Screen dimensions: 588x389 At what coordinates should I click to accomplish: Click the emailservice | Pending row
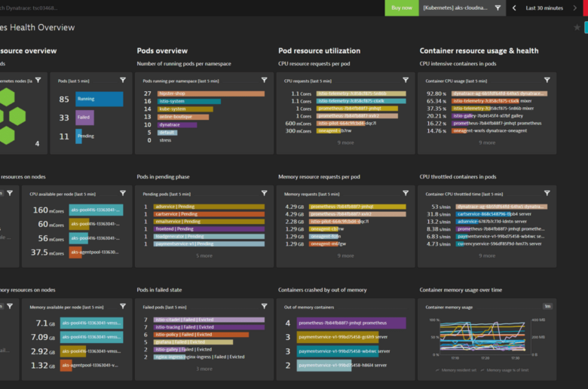(204, 222)
